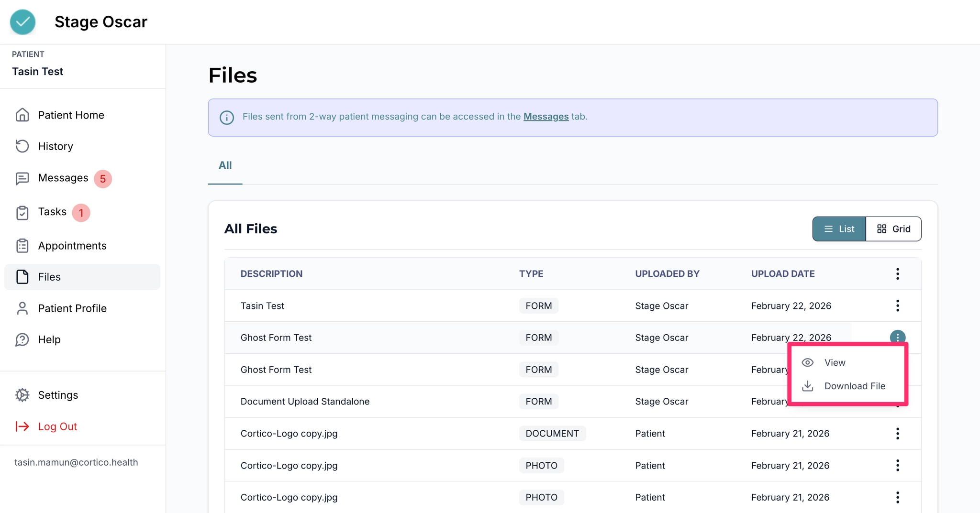Screen dimensions: 980x513
Task: Click the Messages chat bubble icon
Action: click(22, 178)
